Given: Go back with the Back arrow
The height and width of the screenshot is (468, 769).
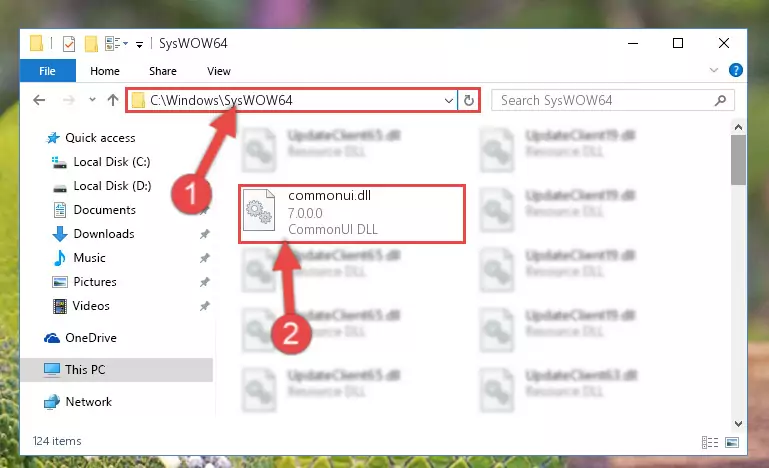Looking at the screenshot, I should [x=39, y=100].
